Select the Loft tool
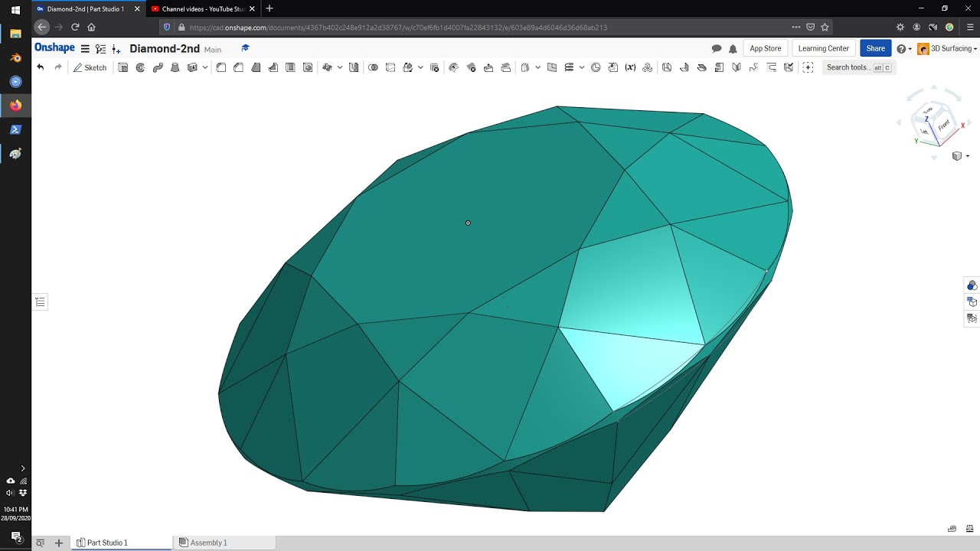The image size is (980, 551). [175, 67]
